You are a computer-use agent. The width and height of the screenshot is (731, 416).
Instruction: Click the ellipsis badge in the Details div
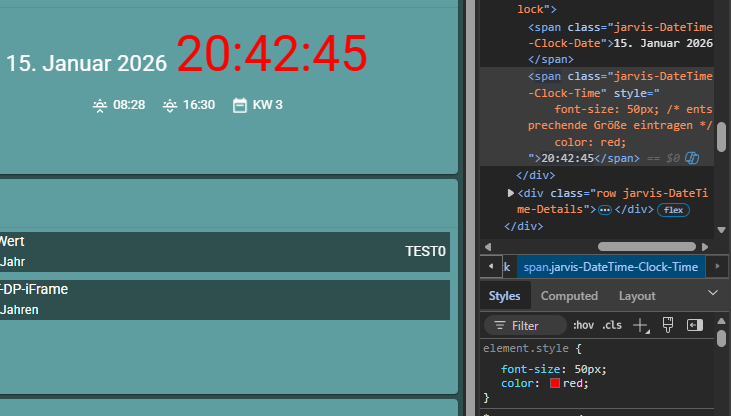(605, 210)
